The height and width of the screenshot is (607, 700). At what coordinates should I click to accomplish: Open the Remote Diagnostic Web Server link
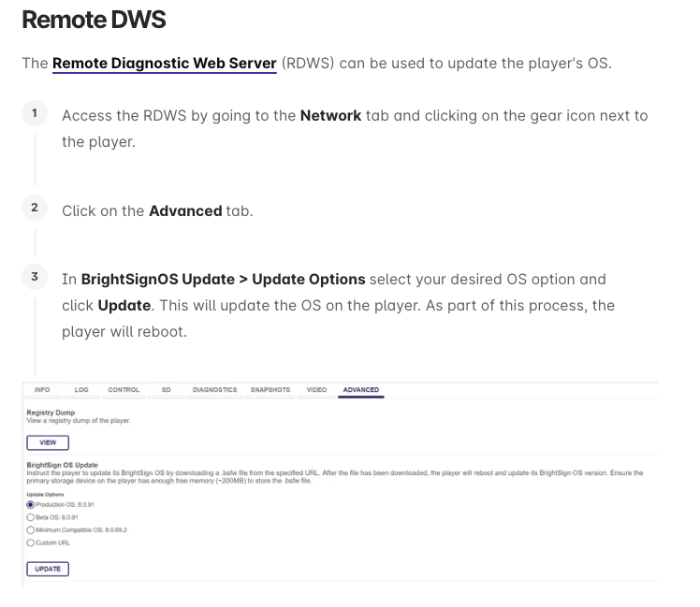tap(165, 64)
